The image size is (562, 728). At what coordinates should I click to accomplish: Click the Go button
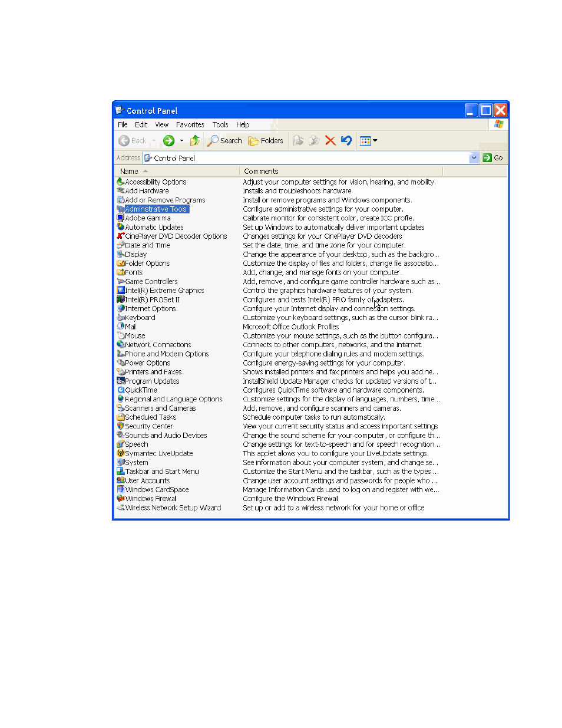(493, 157)
